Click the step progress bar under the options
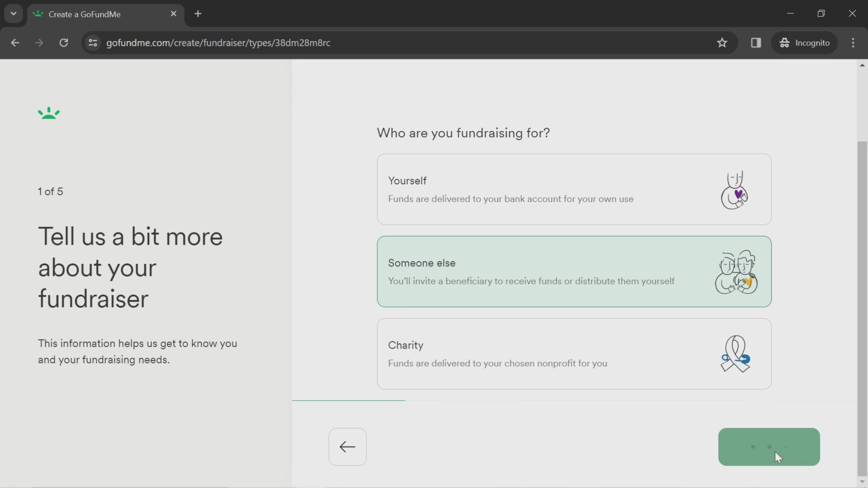 coord(574,400)
